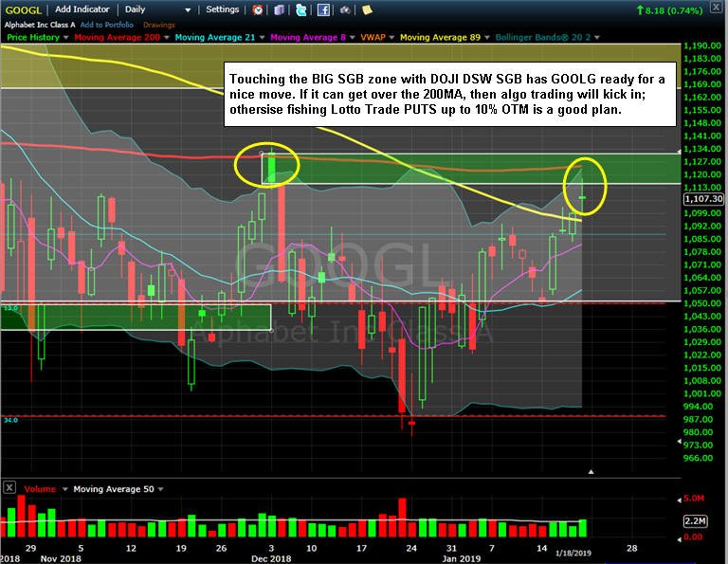Open the documents copy icon
Screen dimensions: 728x564
(279, 9)
